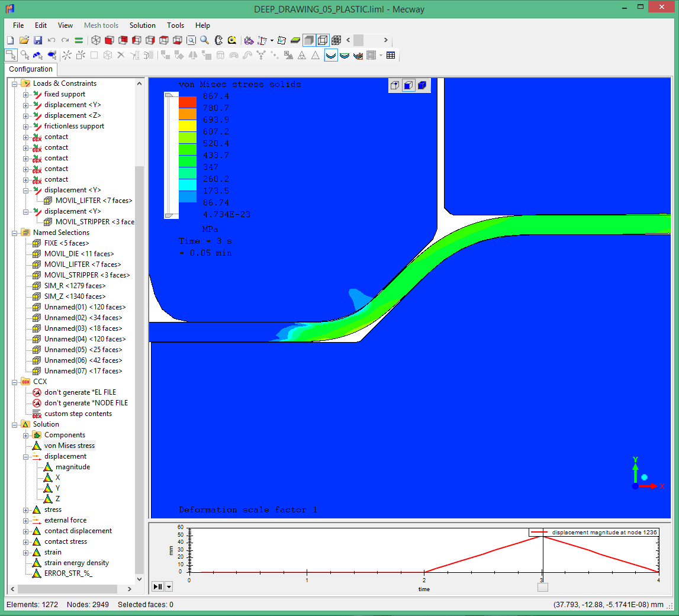Toggle internal mesh lines display

(336, 40)
